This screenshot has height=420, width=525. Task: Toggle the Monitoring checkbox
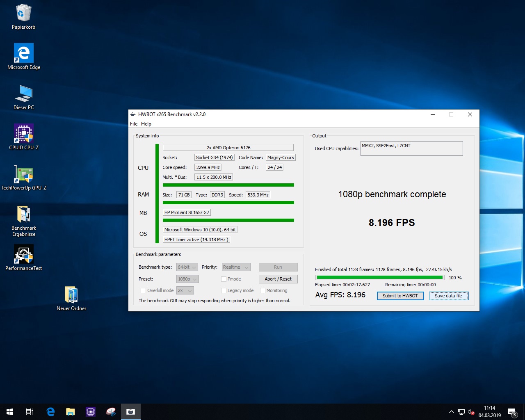point(262,290)
